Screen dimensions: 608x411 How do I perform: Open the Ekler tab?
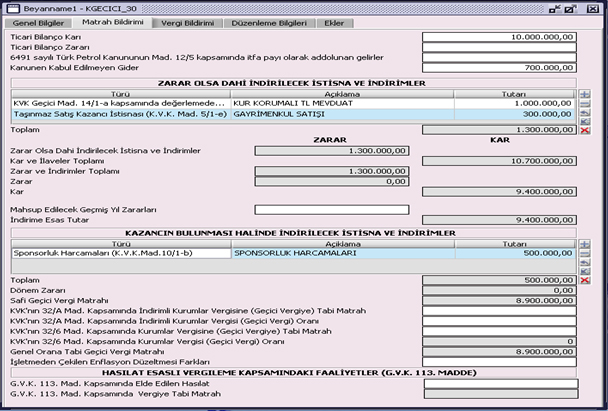click(329, 21)
